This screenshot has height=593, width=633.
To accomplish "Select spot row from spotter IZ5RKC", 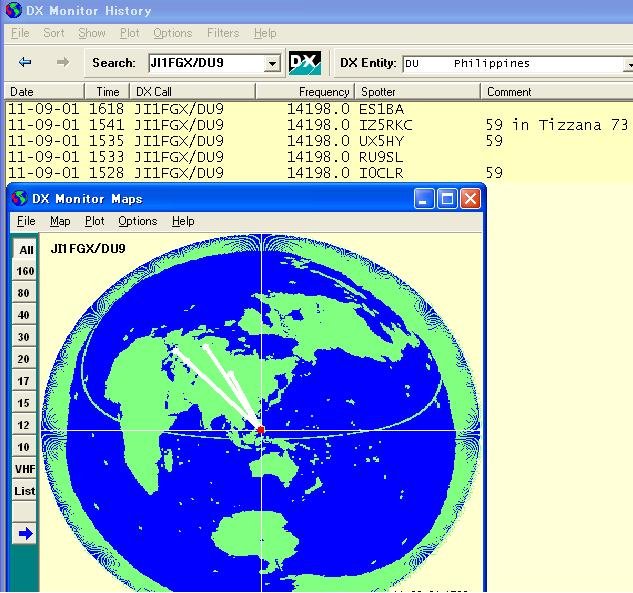I will click(319, 125).
